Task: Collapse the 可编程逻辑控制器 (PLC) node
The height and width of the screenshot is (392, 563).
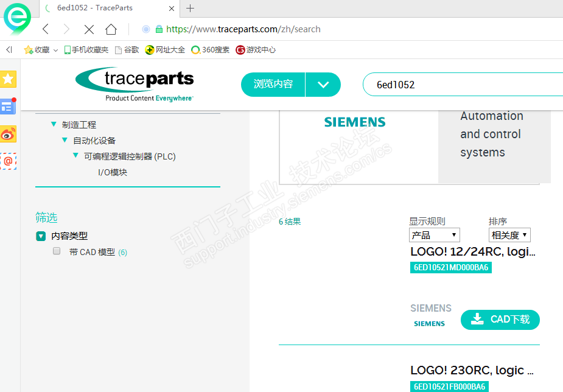Action: [x=75, y=155]
